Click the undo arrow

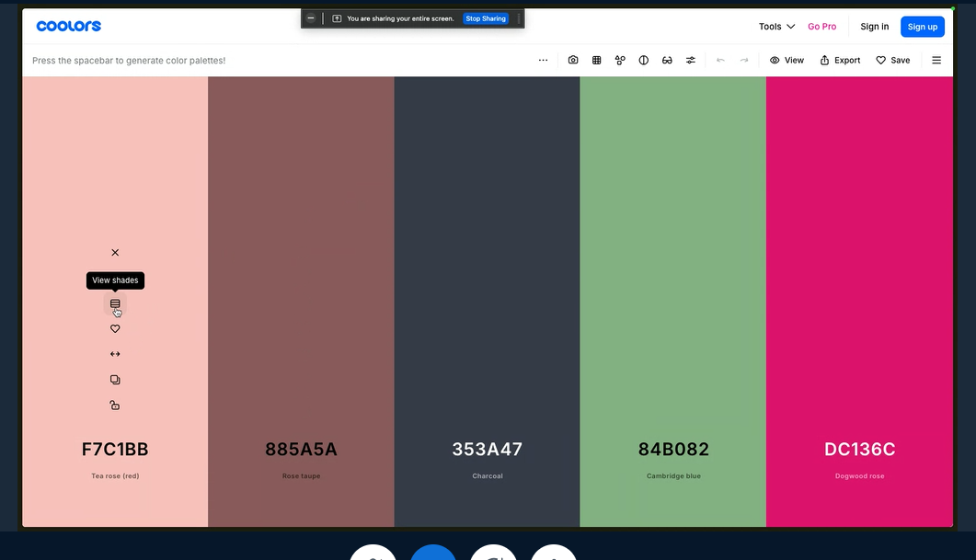(x=721, y=61)
